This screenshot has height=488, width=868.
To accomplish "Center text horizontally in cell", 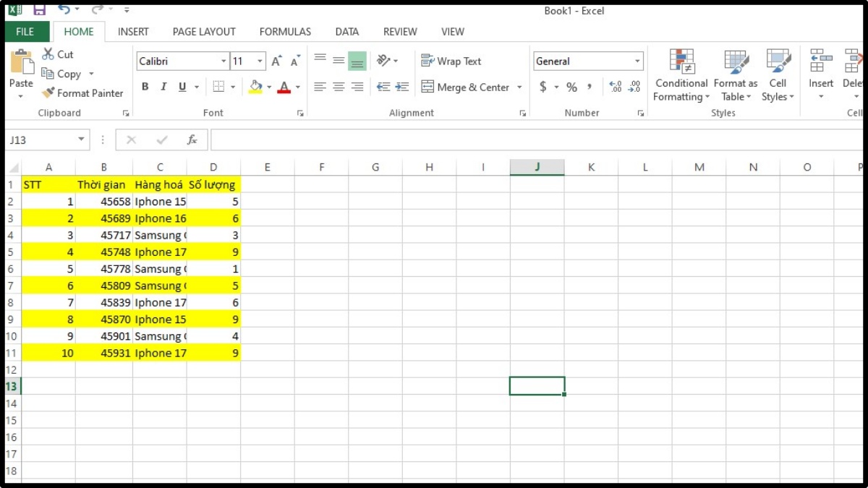I will tap(339, 87).
